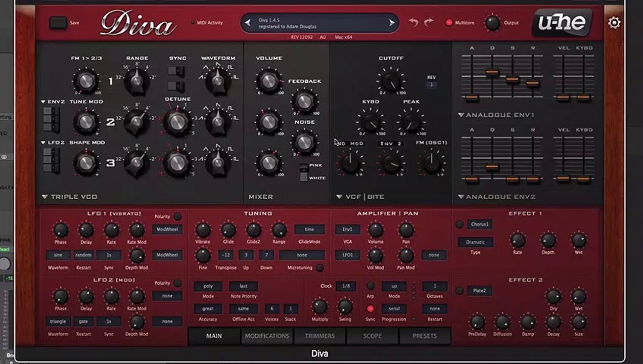Go to the next preset with right arrow
The image size is (643, 364).
(x=391, y=23)
